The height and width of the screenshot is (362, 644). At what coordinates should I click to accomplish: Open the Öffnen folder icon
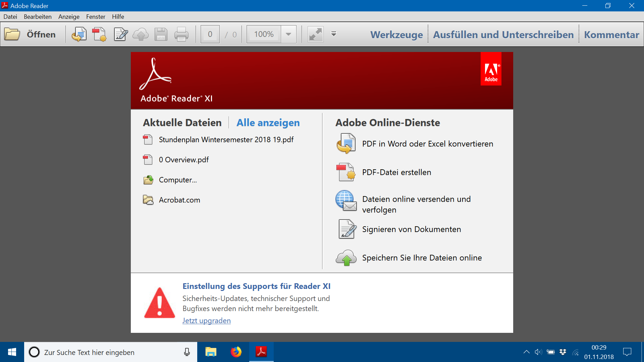(12, 34)
